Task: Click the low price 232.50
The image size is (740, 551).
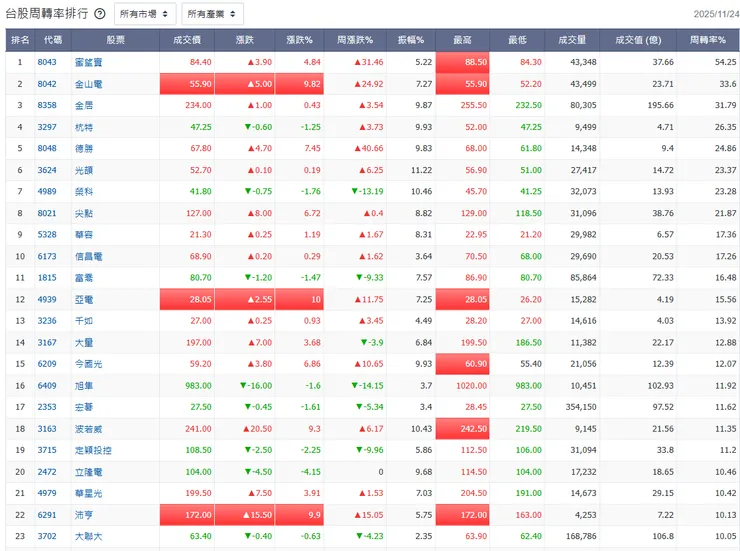Action: coord(529,105)
